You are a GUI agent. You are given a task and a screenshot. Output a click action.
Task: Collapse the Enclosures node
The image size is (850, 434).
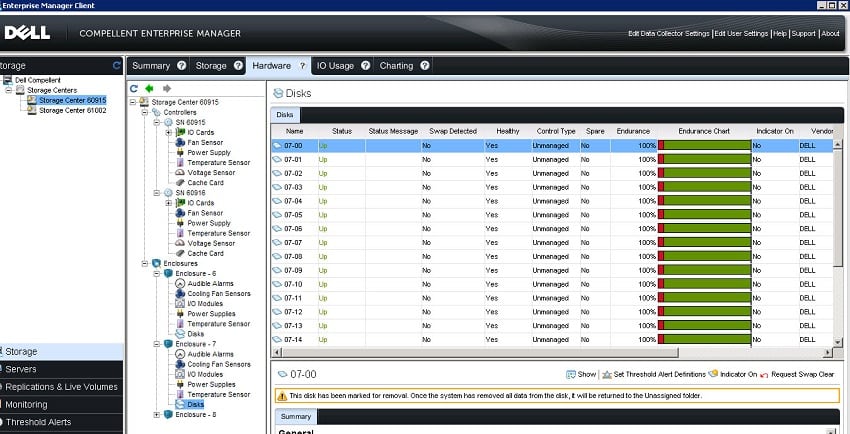(x=145, y=263)
